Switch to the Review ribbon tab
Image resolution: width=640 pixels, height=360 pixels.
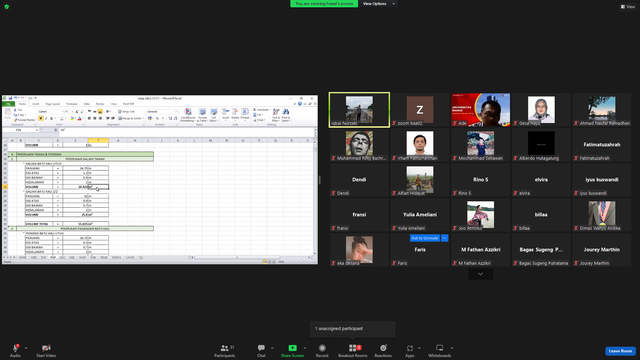(100, 104)
